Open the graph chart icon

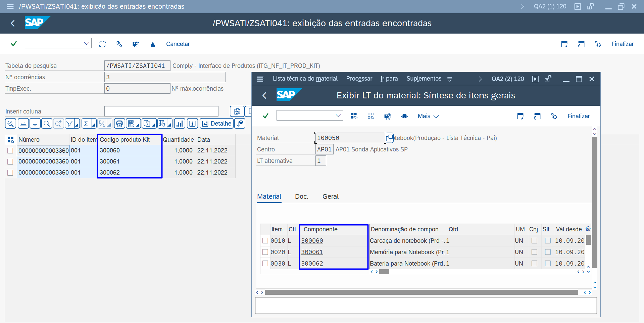tap(180, 124)
